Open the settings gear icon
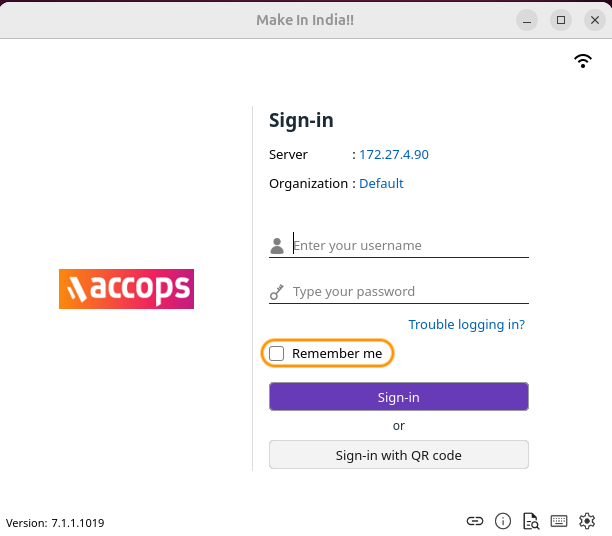612x536 pixels. pyautogui.click(x=587, y=521)
